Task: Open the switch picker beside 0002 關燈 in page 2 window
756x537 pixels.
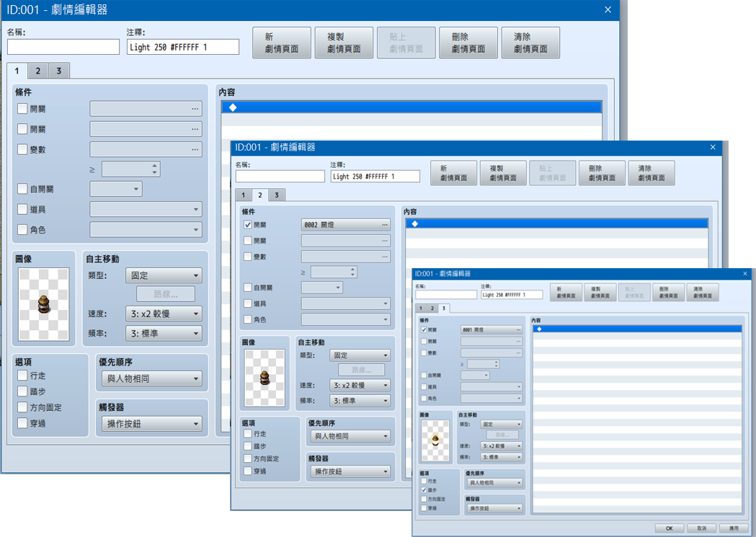Action: 384,225
